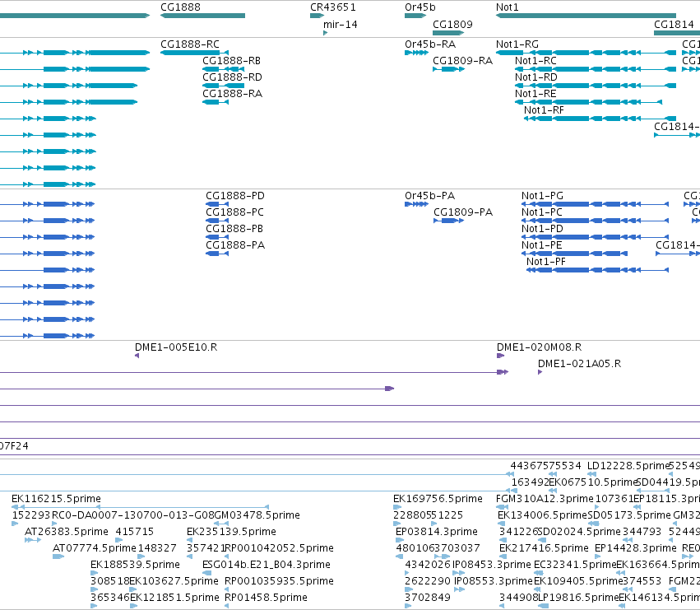This screenshot has width=700, height=610.
Task: Click the mir-14 gene label
Action: [341, 25]
